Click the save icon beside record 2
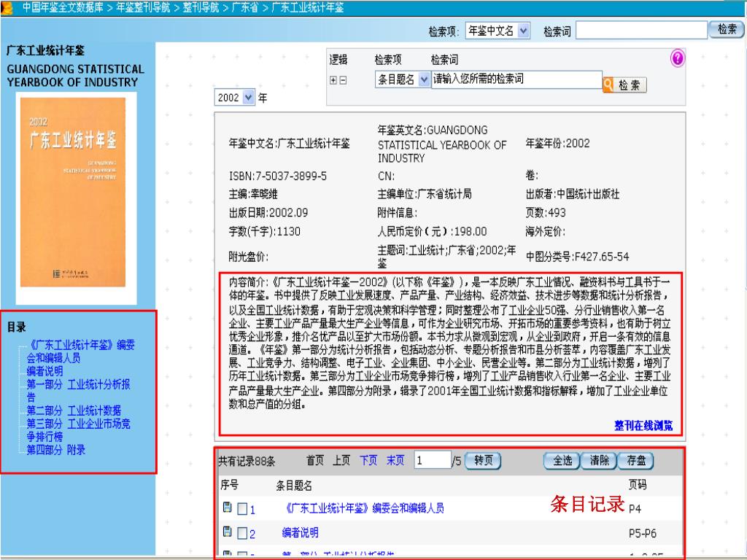Screen dimensions: 747x560 [226, 533]
